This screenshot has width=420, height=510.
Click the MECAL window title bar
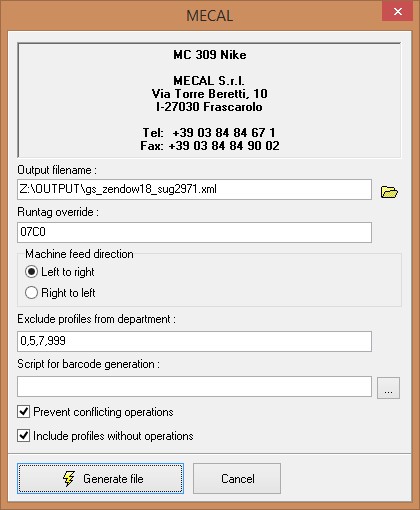pos(209,16)
